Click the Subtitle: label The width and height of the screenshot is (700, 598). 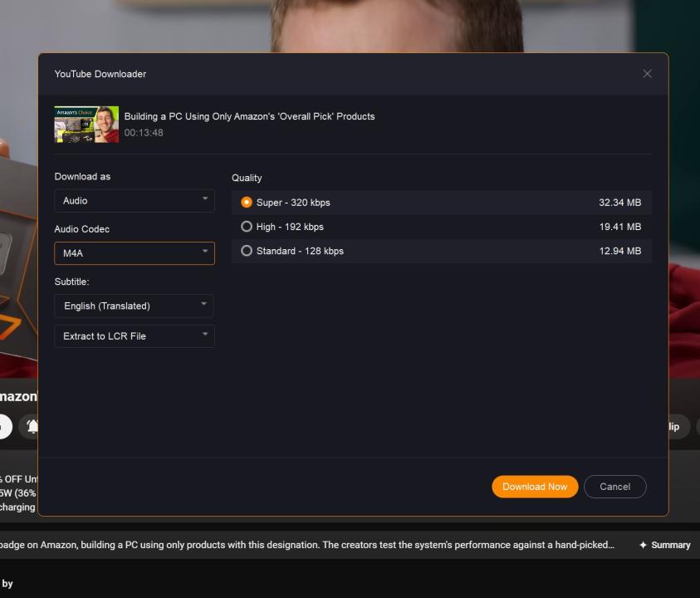pyautogui.click(x=72, y=282)
